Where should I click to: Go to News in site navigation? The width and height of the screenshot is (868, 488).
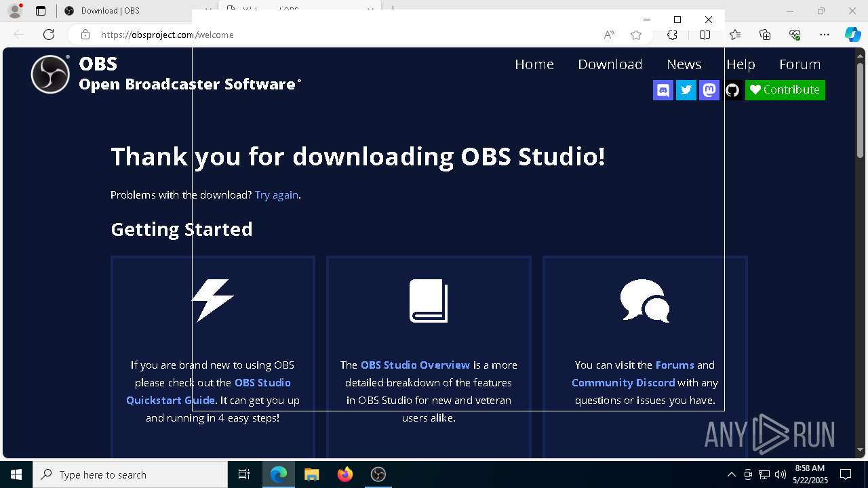click(x=684, y=64)
